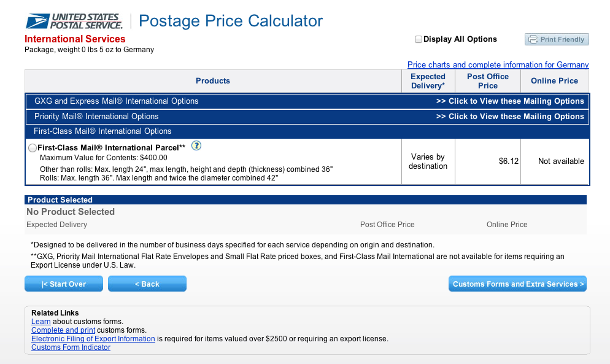This screenshot has height=364, width=610.
Task: Follow the Learn about customs forms link
Action: click(x=41, y=322)
